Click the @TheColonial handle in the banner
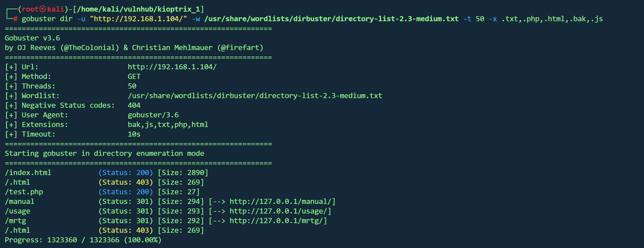Viewport: 644px width, 248px height. (89, 48)
